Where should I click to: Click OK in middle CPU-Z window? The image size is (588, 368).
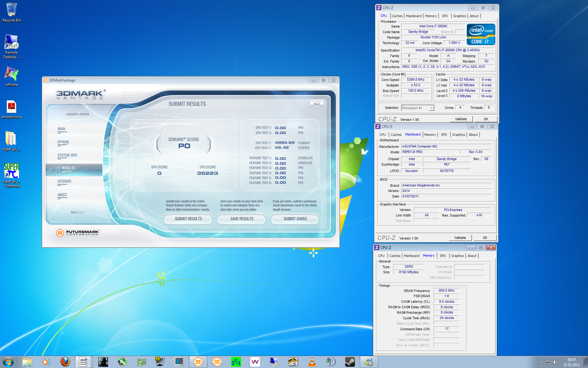(x=485, y=238)
